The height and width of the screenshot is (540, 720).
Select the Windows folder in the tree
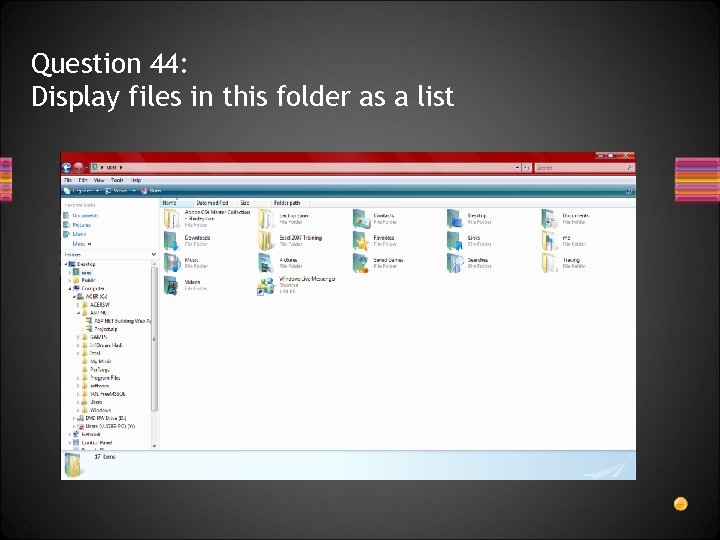click(97, 410)
